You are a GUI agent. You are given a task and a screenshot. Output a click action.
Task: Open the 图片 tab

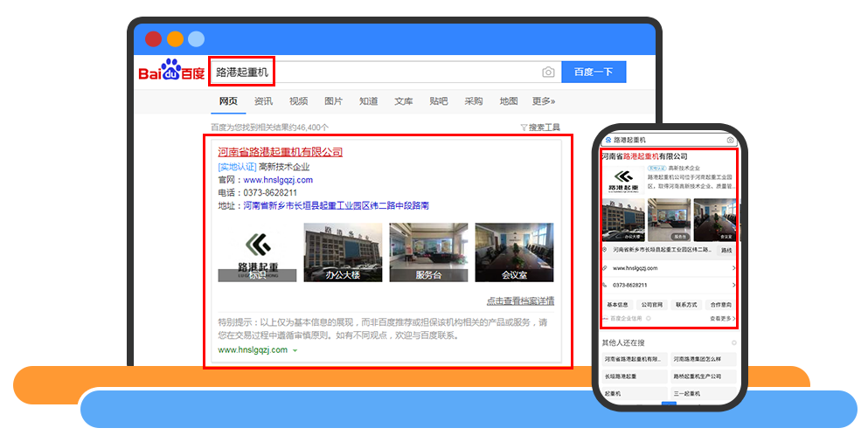(x=333, y=101)
